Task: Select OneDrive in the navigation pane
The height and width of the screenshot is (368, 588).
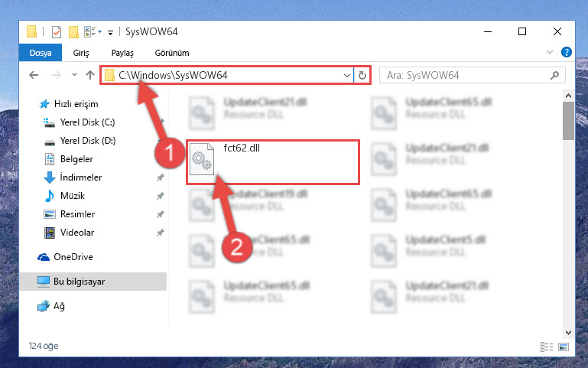Action: (x=73, y=257)
